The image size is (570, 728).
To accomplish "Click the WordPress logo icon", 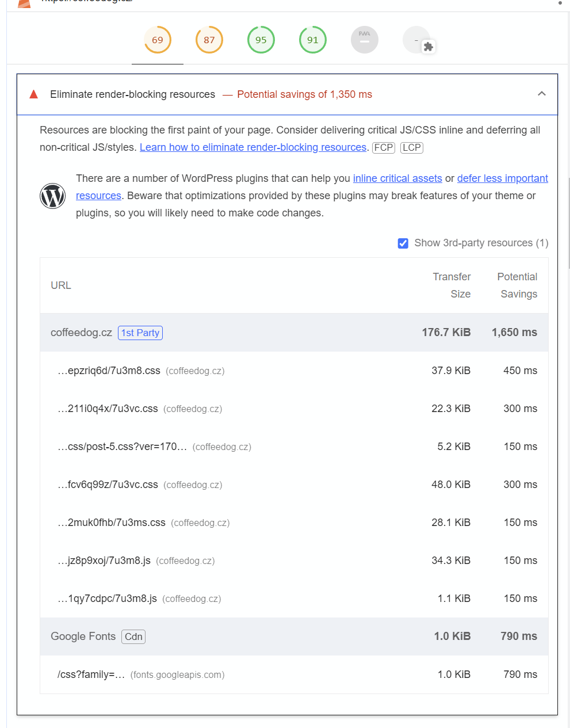I will point(52,196).
